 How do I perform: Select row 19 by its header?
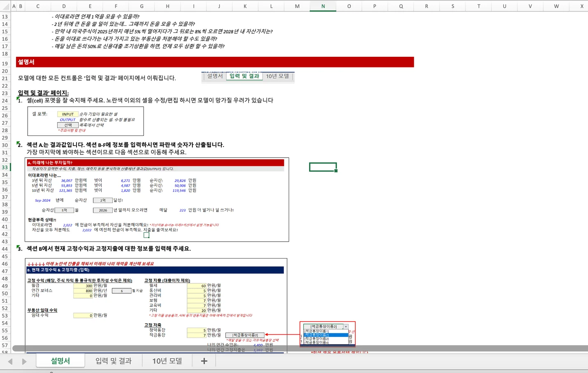[x=5, y=63]
